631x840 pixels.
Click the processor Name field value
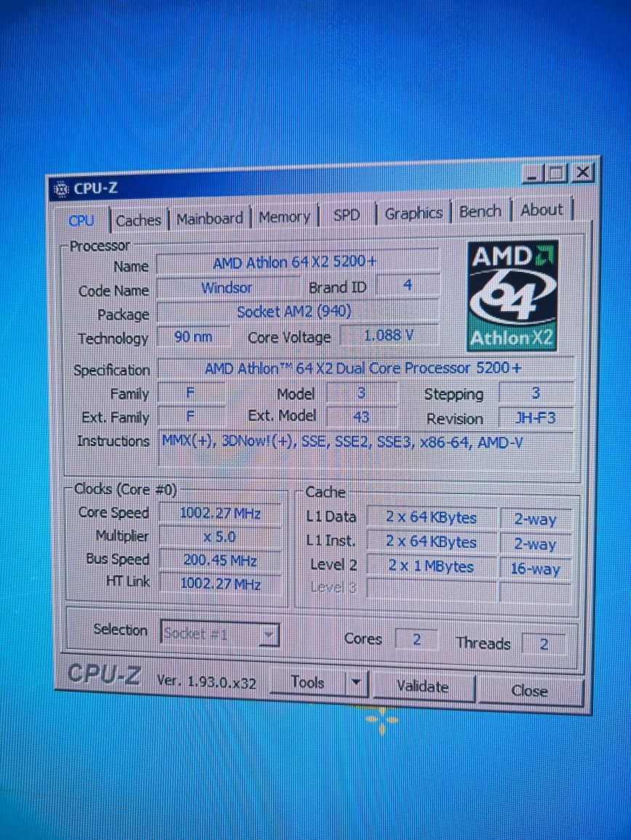[297, 262]
